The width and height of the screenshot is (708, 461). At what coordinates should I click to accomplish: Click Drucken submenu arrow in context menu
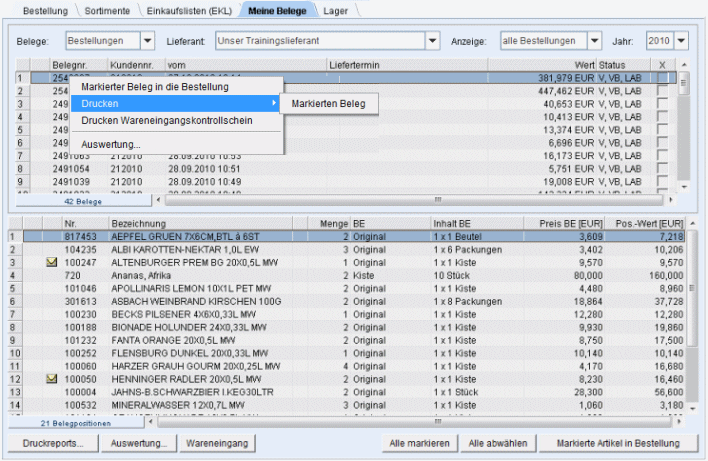pyautogui.click(x=274, y=103)
